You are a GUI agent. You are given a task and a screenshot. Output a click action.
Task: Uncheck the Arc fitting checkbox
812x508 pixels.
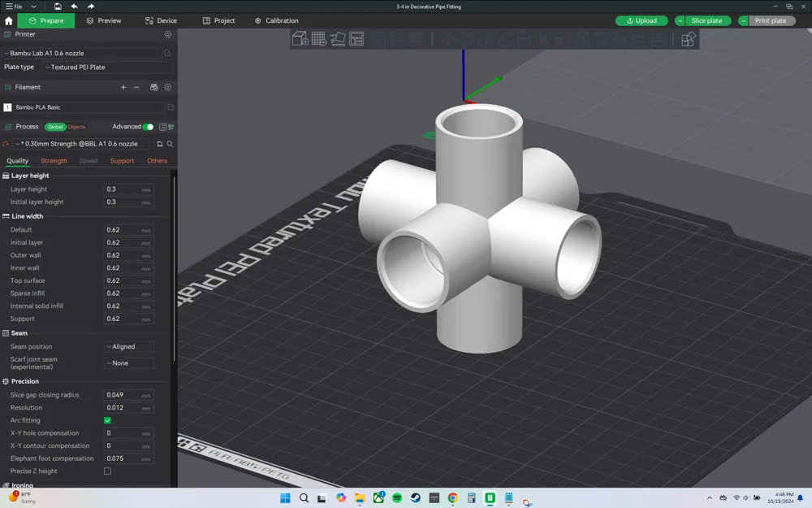tap(108, 420)
